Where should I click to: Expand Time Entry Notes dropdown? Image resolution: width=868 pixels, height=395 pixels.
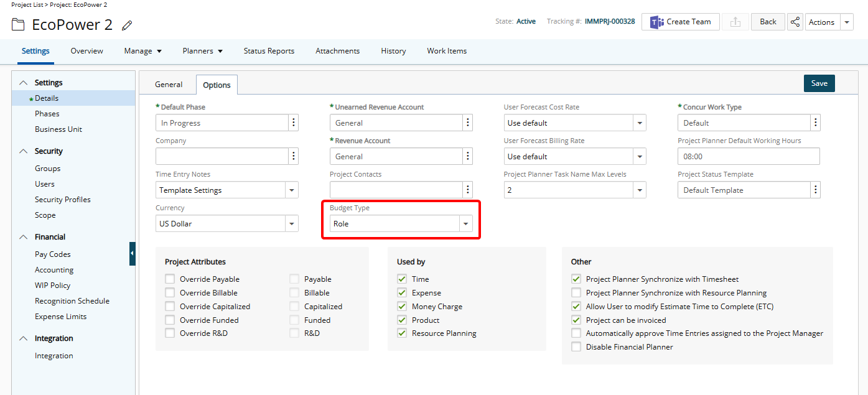point(291,190)
